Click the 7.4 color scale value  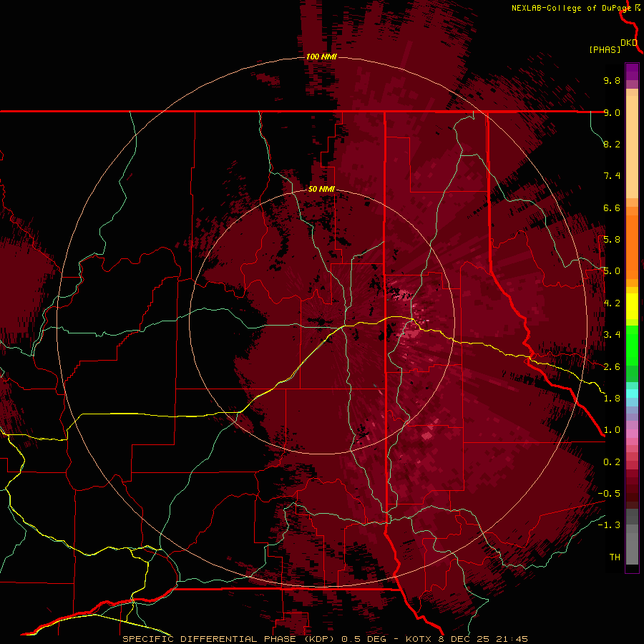pyautogui.click(x=612, y=176)
